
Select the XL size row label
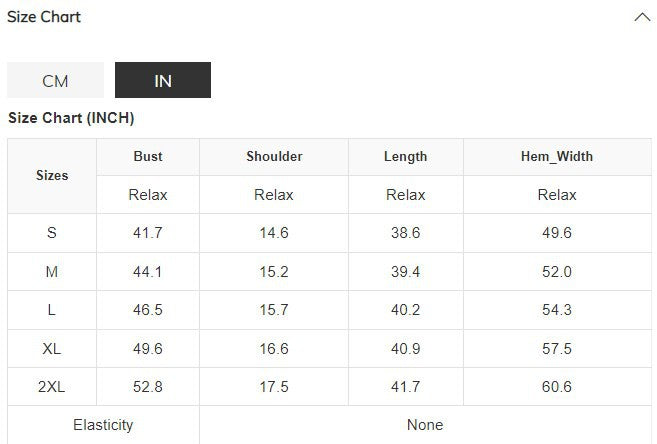click(x=52, y=349)
